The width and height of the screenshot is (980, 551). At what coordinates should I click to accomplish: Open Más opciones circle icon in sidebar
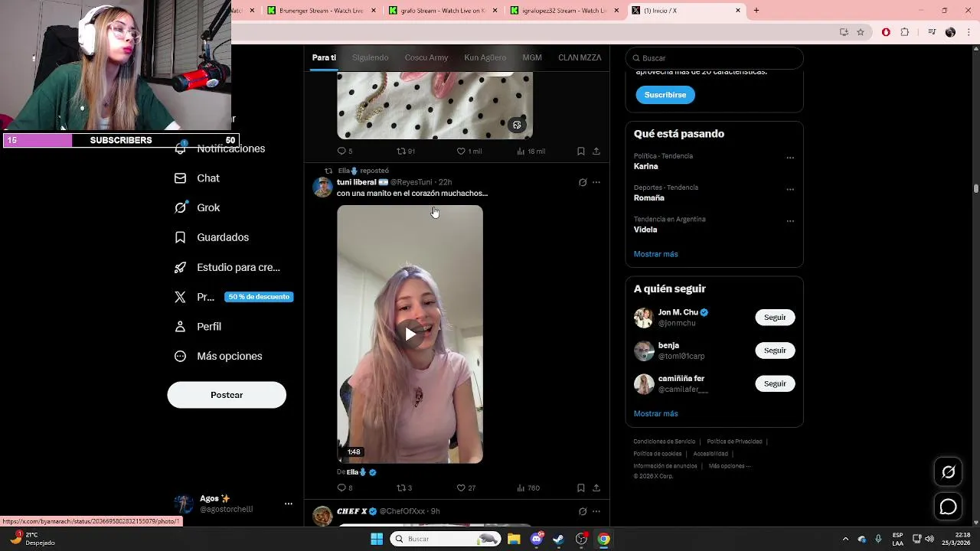click(x=181, y=356)
